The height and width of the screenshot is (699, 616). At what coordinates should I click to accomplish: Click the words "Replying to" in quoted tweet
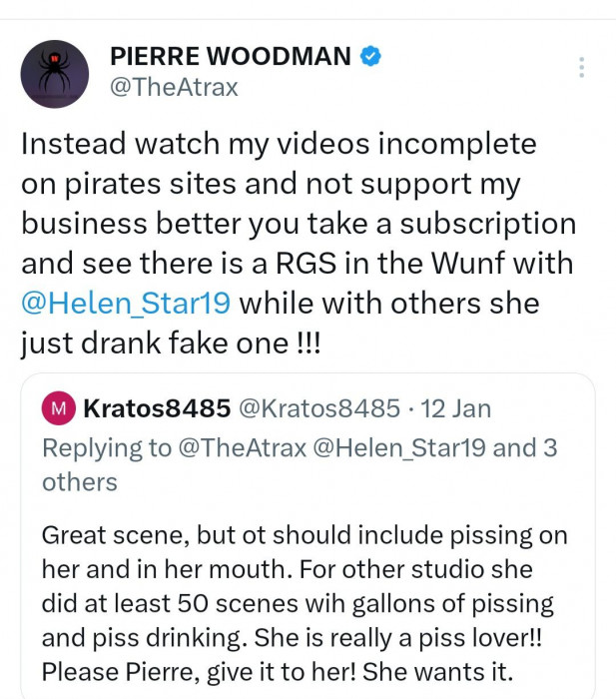click(x=107, y=447)
